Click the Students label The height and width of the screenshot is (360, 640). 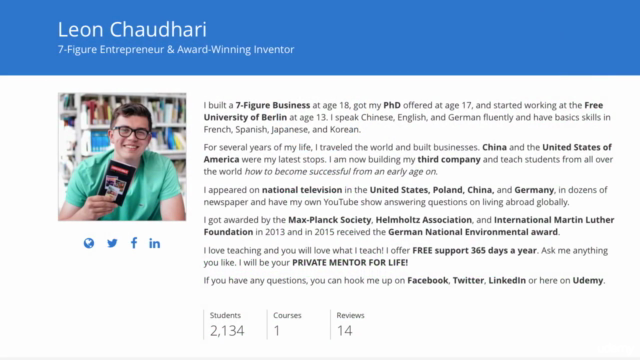(x=225, y=315)
